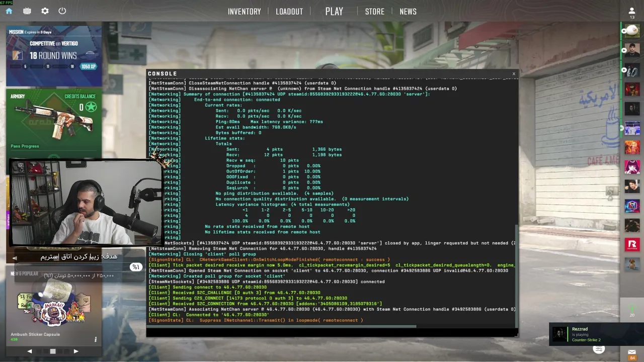Click the Counter-Strike logo on mission card
This screenshot has height=362, width=644.
click(x=18, y=55)
